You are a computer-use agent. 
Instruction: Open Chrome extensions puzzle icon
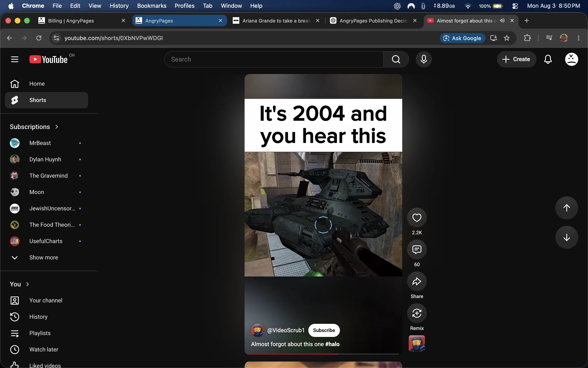(x=527, y=38)
